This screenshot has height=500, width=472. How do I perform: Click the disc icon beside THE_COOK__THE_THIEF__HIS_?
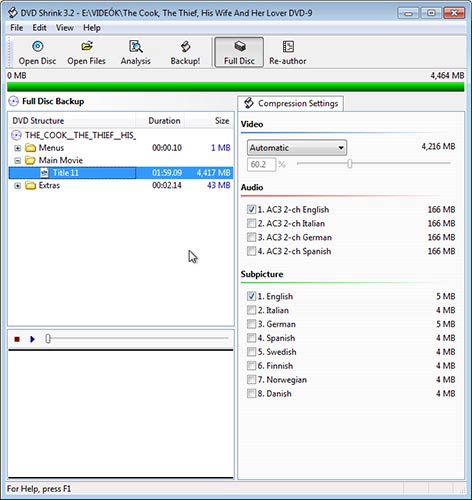[16, 135]
